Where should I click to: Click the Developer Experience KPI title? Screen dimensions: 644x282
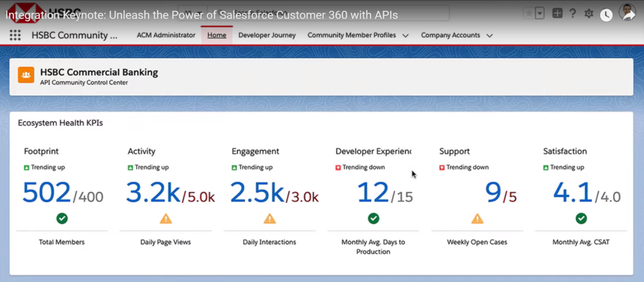pos(374,151)
